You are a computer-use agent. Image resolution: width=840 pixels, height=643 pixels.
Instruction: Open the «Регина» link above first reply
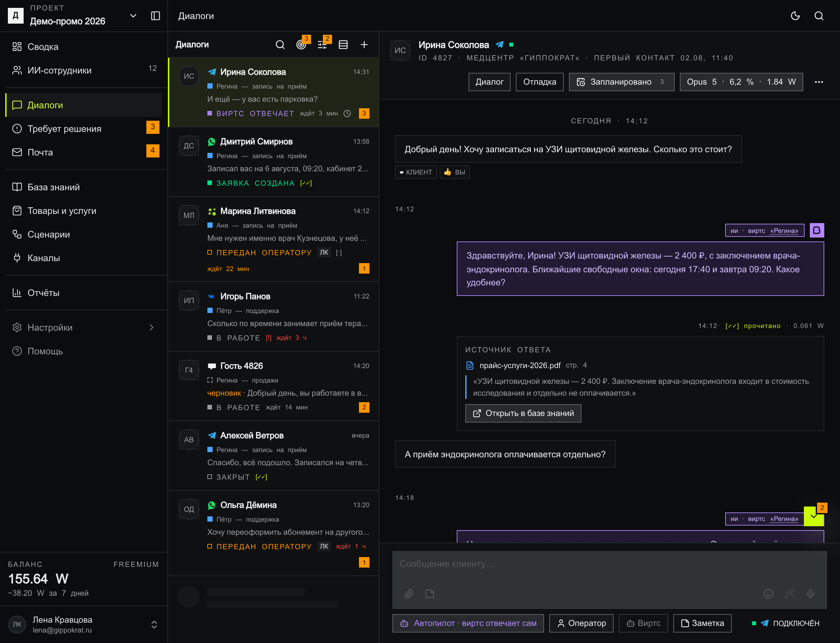point(784,231)
